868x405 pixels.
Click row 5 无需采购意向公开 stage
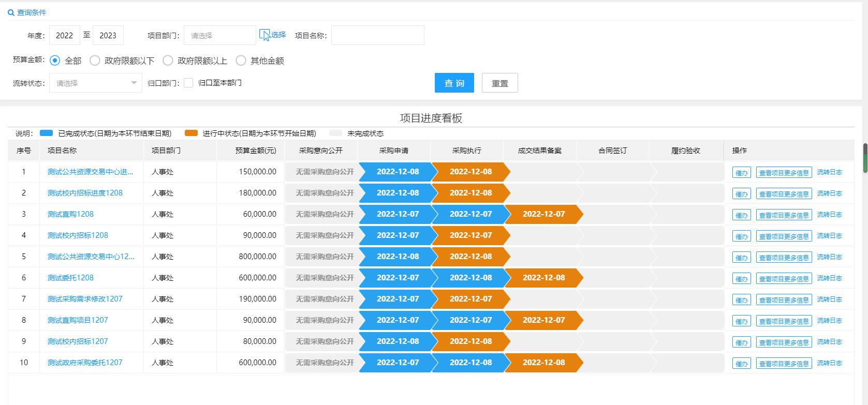[x=325, y=257]
